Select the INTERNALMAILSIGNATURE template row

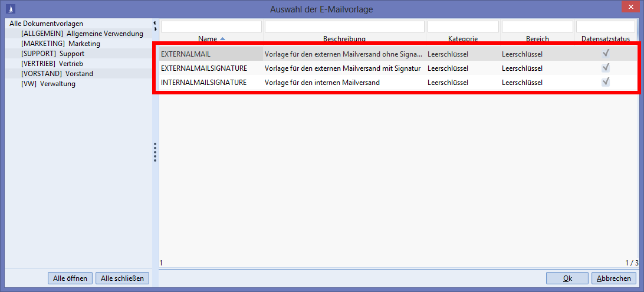(203, 83)
